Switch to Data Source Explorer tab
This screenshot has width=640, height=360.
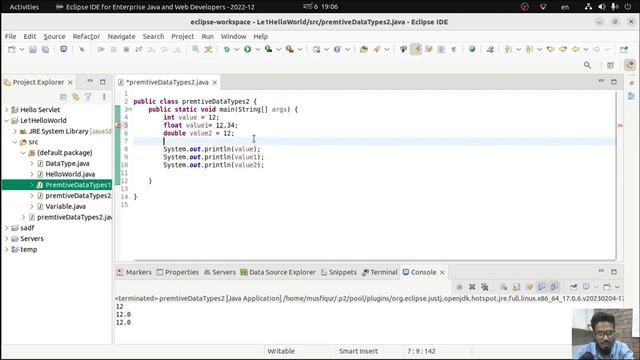tap(278, 272)
